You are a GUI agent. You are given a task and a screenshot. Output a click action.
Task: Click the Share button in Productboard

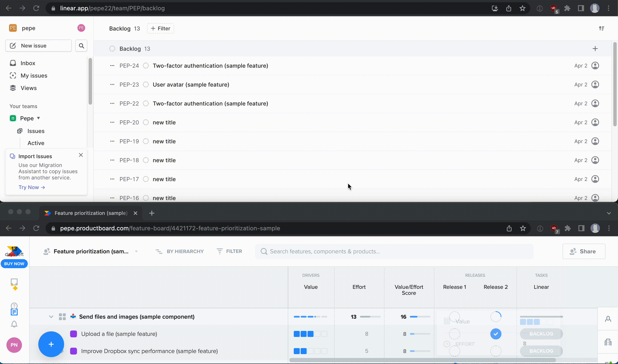[x=584, y=251]
